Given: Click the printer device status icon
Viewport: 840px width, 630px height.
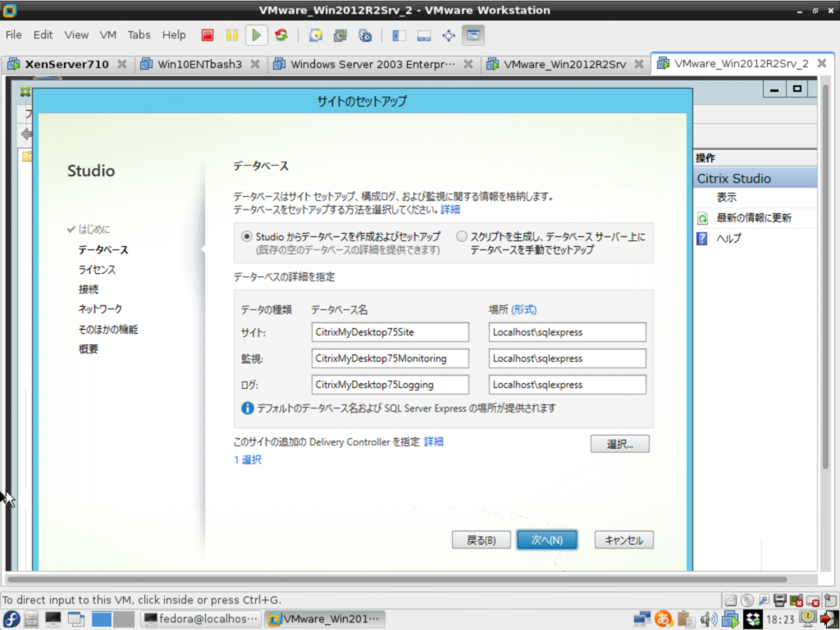Looking at the screenshot, I should click(x=780, y=600).
